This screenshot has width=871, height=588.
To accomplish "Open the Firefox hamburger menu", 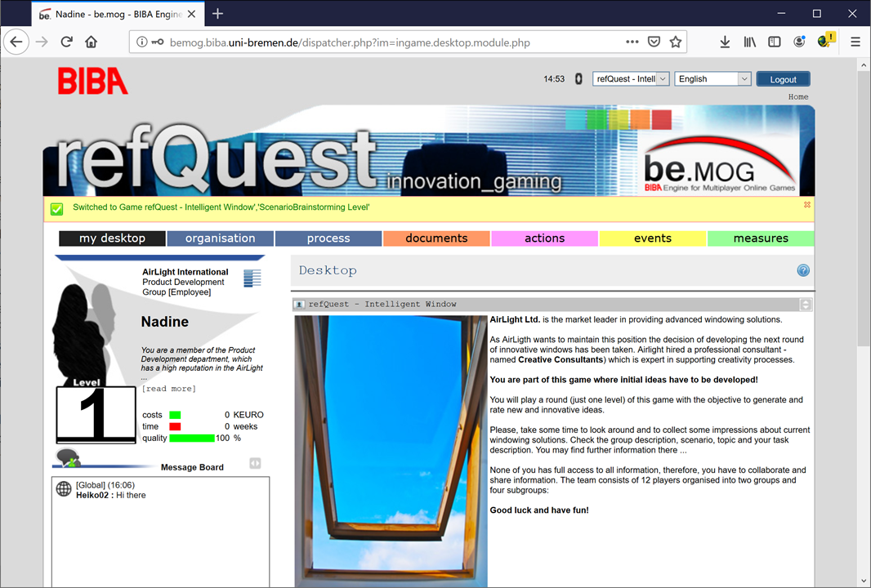I will tap(855, 42).
